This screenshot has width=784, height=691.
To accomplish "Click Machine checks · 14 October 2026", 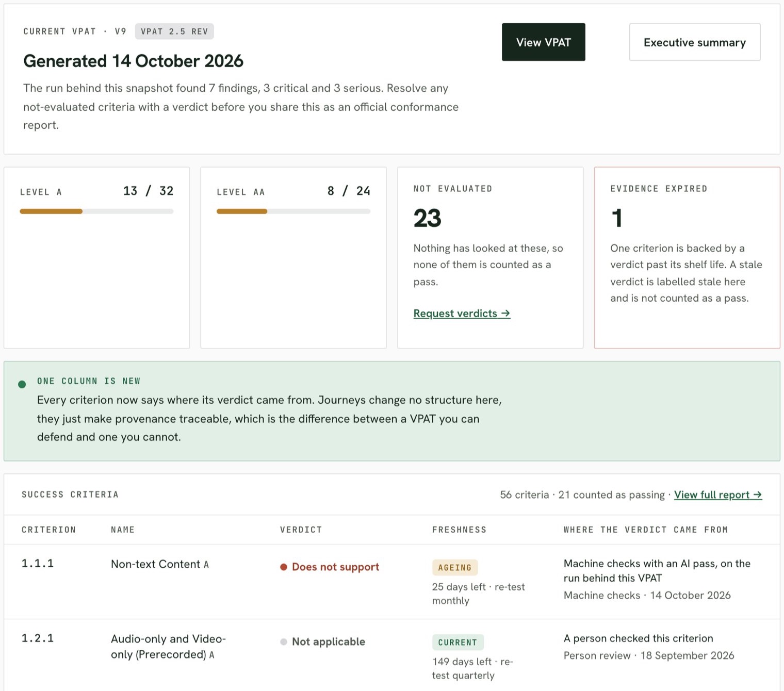I will tap(647, 596).
